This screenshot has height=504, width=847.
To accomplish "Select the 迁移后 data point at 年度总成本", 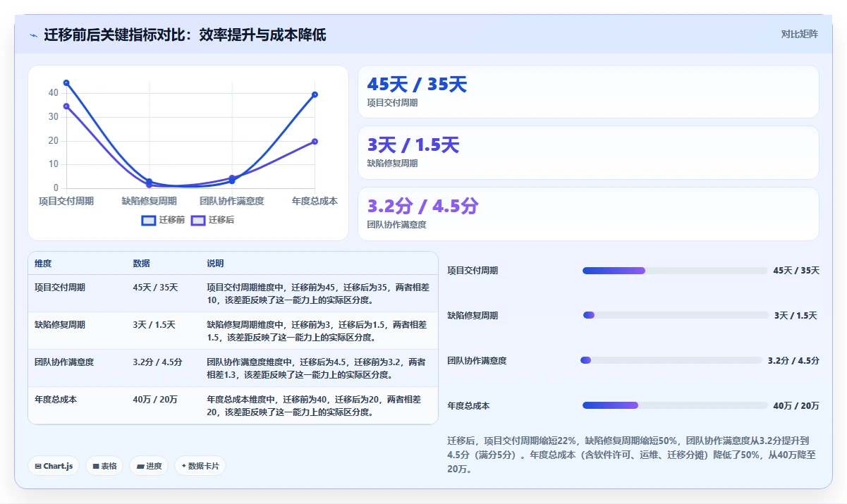I will tap(315, 142).
